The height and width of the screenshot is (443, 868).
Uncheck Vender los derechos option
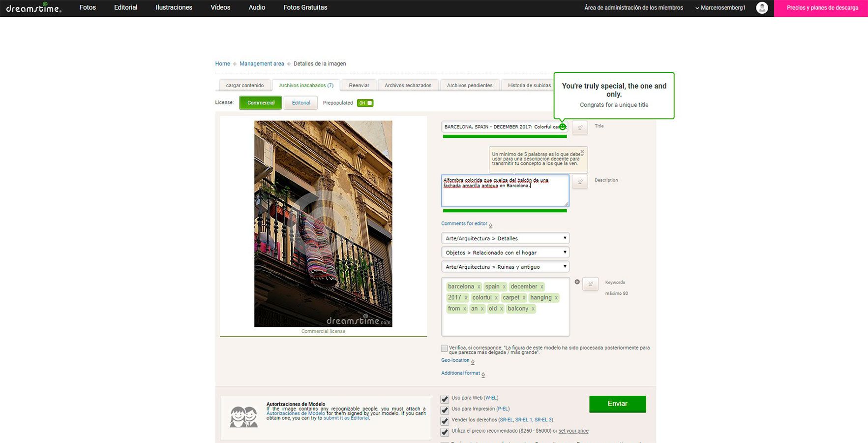[445, 421]
